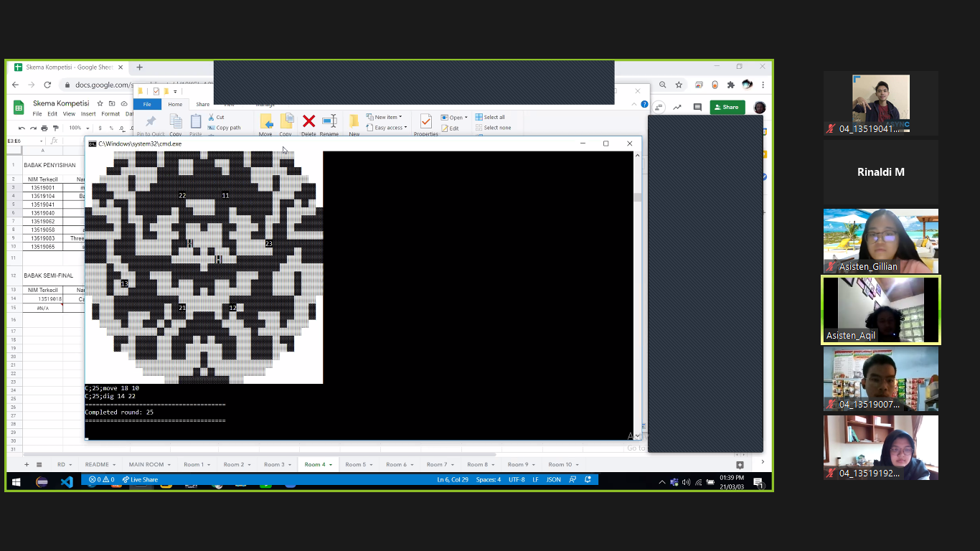Screen dimensions: 980x551
Task: Click the VS Code errors and warnings indicator
Action: (101, 479)
